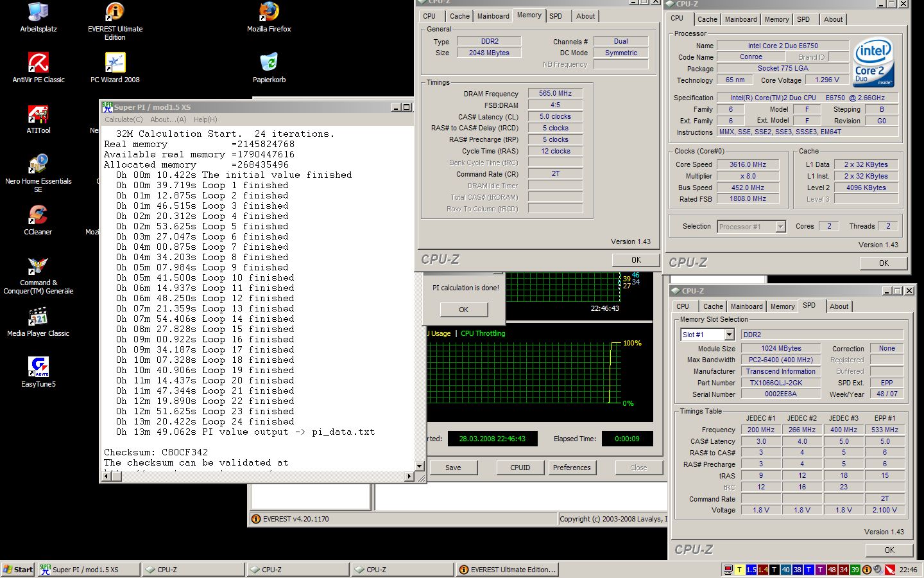Viewport: 924px width, 578px height.
Task: Click OK in the CPU-Z Memory window
Action: [636, 260]
